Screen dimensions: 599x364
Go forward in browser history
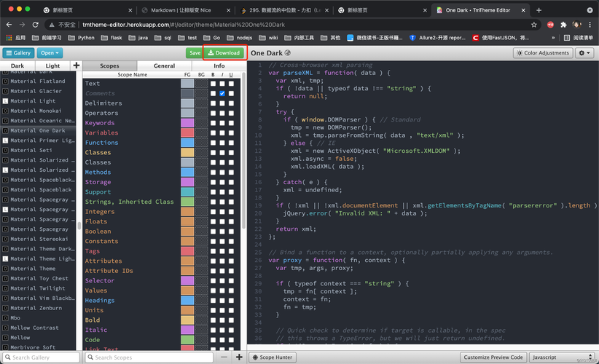(22, 25)
